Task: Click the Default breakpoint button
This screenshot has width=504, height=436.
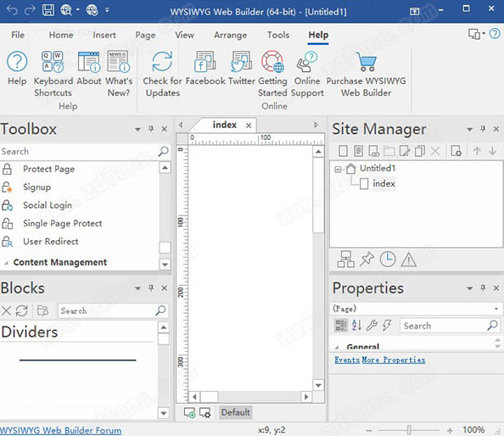Action: pyautogui.click(x=236, y=412)
